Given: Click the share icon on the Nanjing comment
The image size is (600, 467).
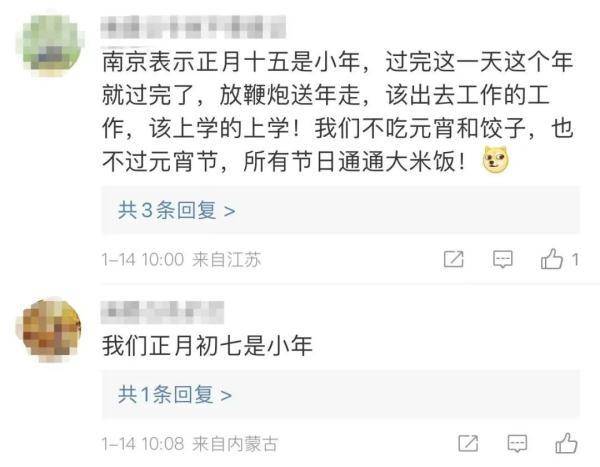Looking at the screenshot, I should (x=453, y=259).
